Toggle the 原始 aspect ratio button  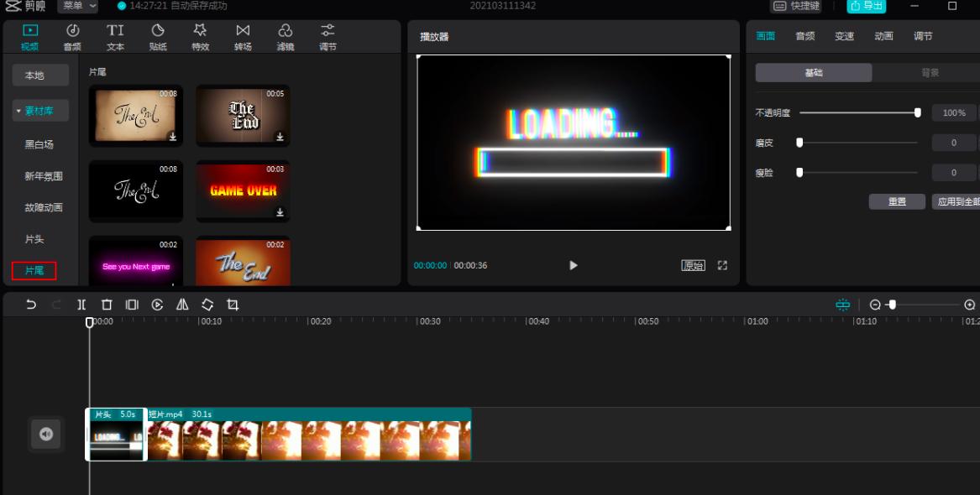pyautogui.click(x=693, y=265)
